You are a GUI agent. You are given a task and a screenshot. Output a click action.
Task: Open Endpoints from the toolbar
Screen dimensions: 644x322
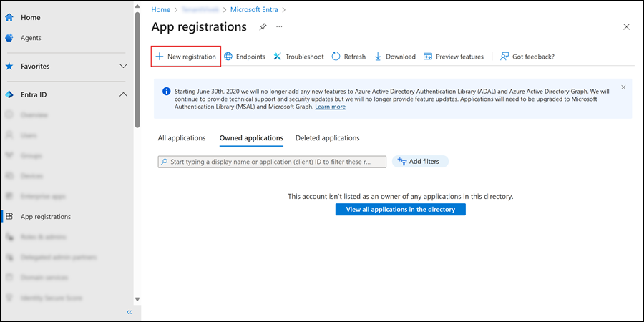[x=245, y=57]
